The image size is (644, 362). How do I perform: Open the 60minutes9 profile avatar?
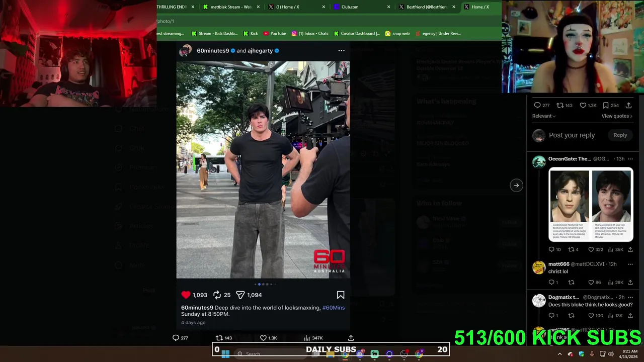[186, 51]
